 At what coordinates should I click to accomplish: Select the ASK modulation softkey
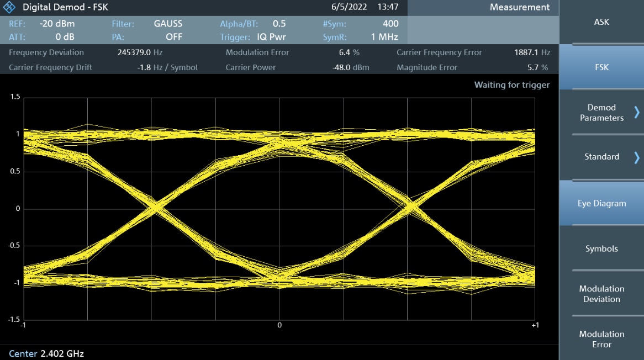pos(601,22)
